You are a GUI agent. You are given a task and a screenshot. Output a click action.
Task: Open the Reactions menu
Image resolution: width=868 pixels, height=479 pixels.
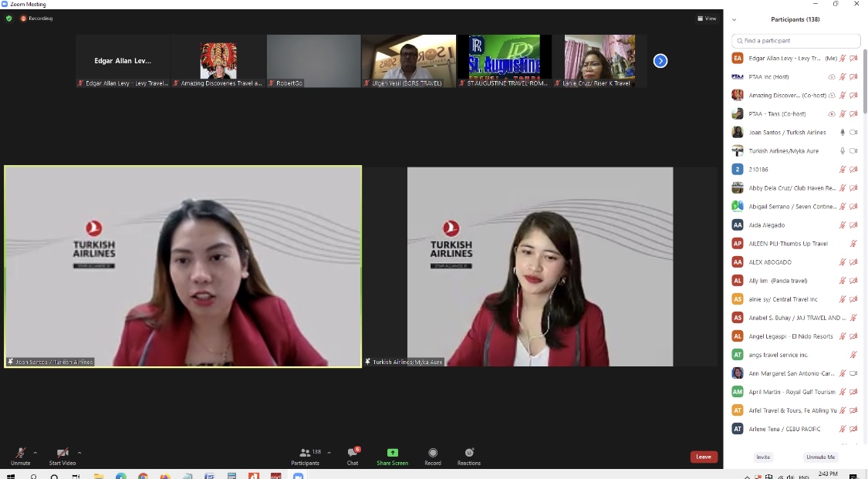tap(469, 457)
